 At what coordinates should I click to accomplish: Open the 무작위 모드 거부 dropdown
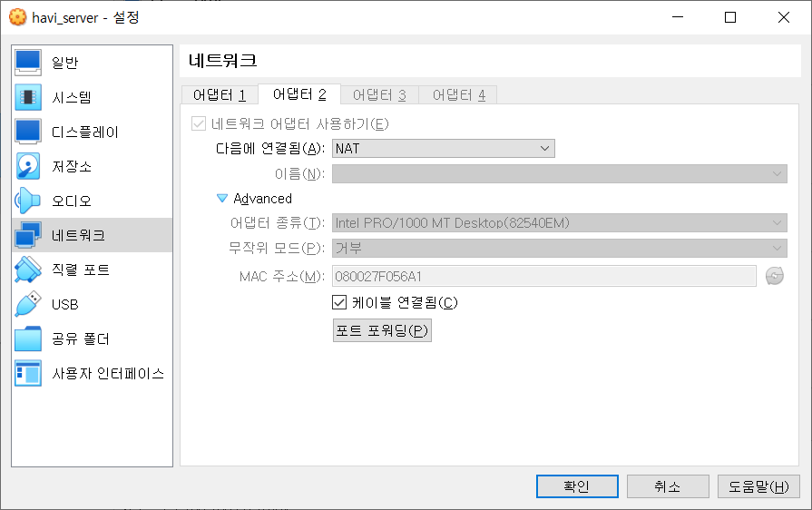(559, 248)
